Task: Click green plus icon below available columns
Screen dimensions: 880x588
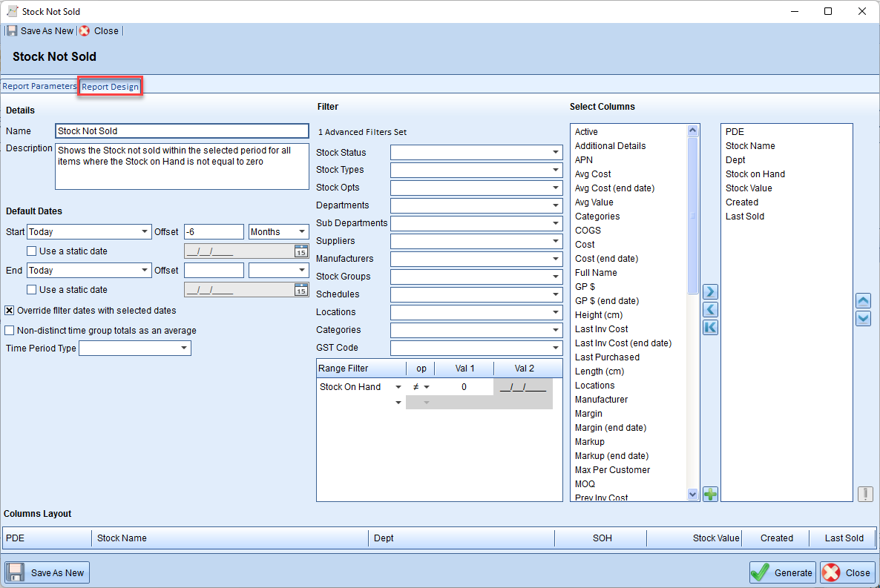Action: click(711, 495)
